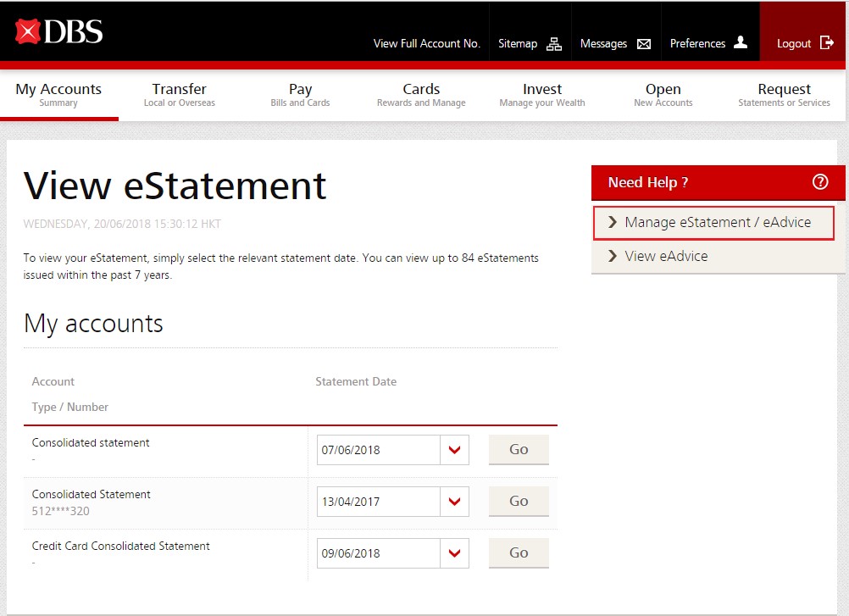Viewport: 849px width, 616px height.
Task: Click the Preferences person icon
Action: click(x=741, y=42)
